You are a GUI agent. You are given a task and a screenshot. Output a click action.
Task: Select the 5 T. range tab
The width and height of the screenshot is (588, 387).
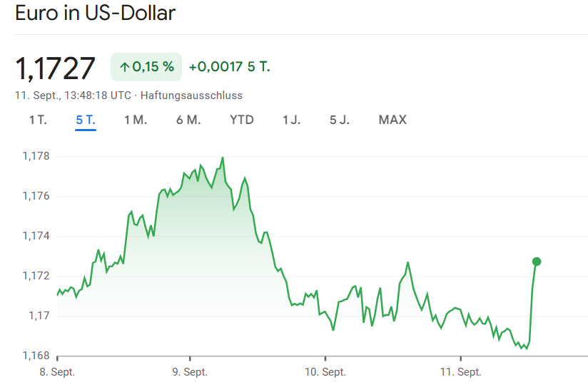click(86, 120)
